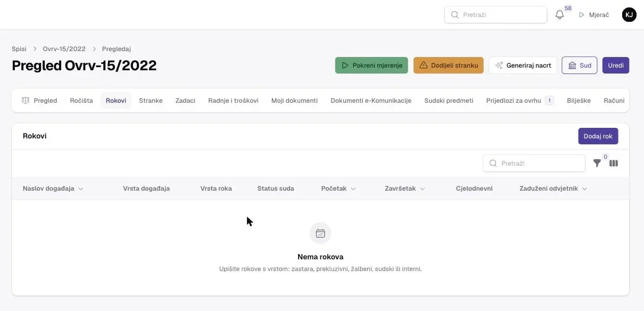Click the Vrsta roka column header

[x=216, y=189]
